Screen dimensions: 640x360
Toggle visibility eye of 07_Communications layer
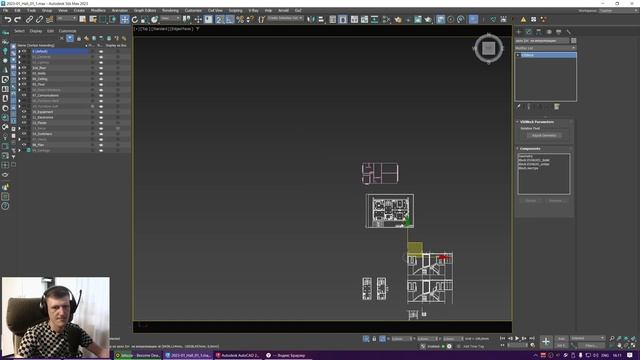click(24, 96)
